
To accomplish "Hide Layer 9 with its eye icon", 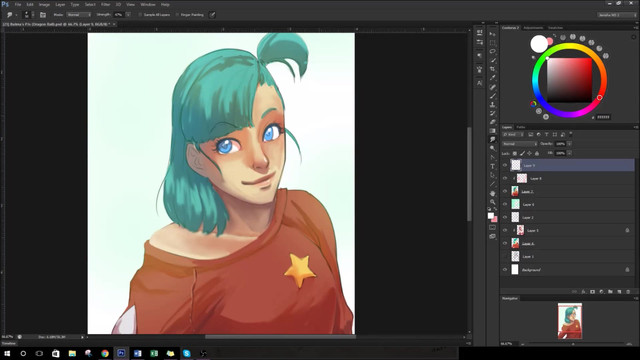I will click(x=505, y=165).
